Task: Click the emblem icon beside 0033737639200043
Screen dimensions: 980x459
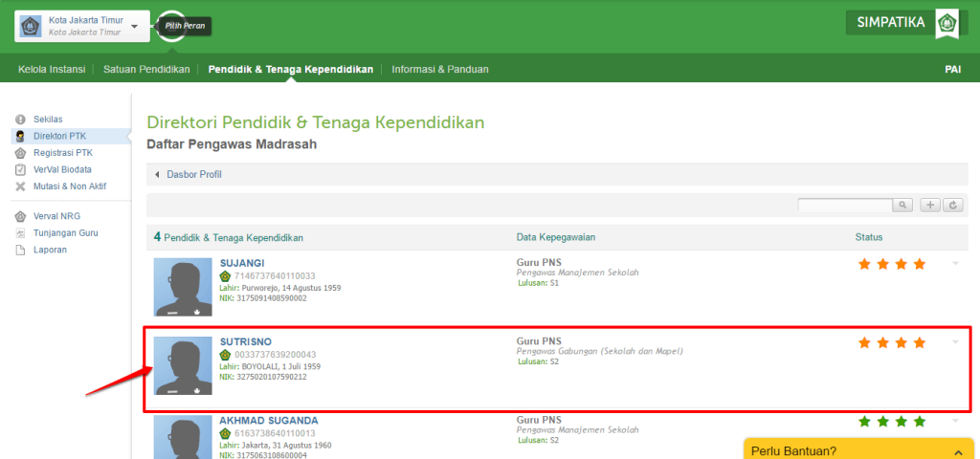Action: 225,355
